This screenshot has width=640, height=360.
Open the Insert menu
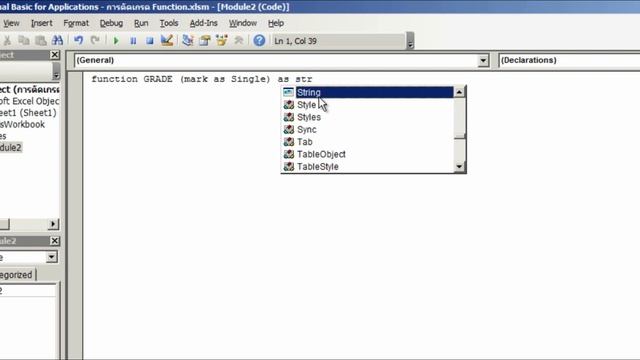coord(42,23)
